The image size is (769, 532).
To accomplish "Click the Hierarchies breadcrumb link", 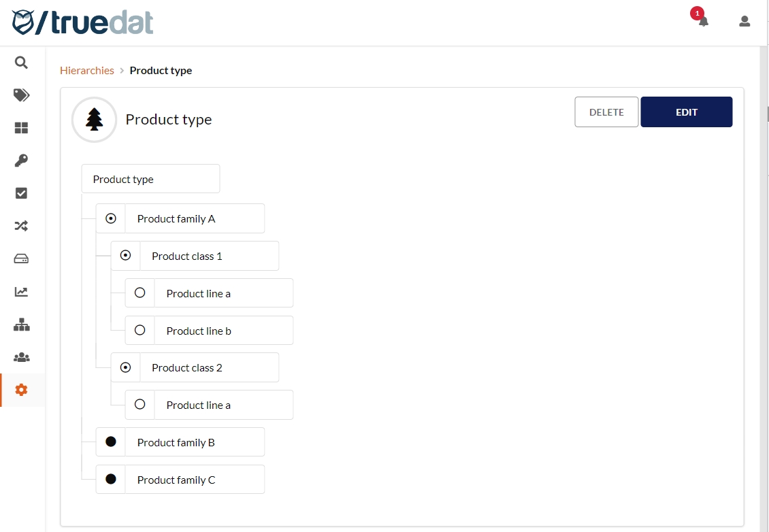I will pyautogui.click(x=87, y=71).
